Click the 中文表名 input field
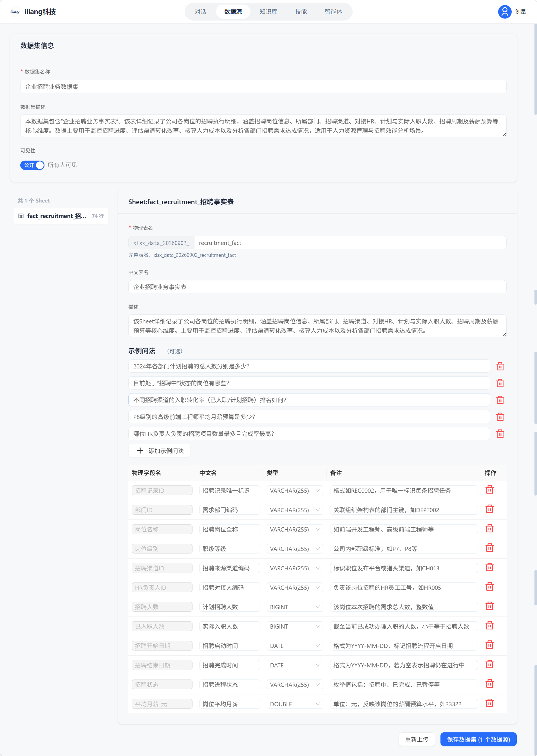The height and width of the screenshot is (756, 537). pyautogui.click(x=317, y=287)
